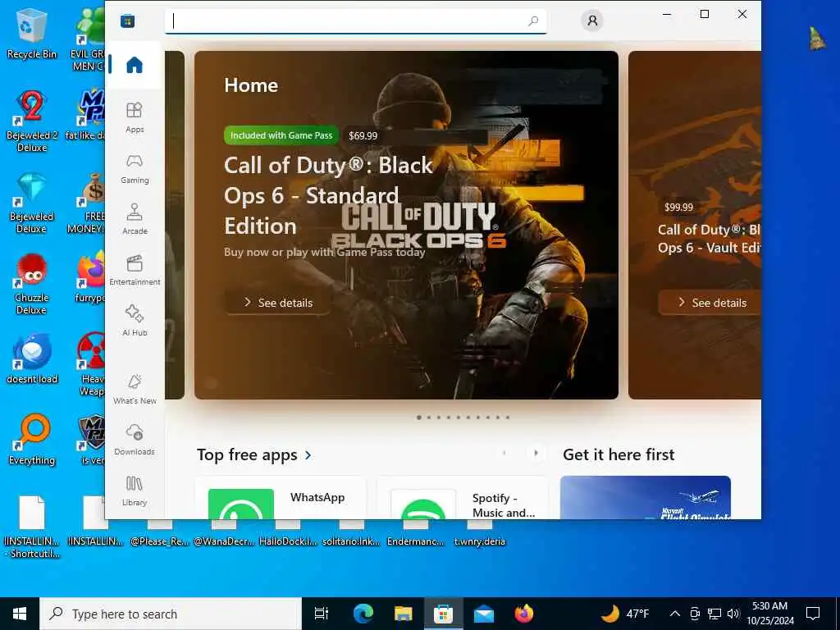See details for Black Ops 6 Vault Edition
The height and width of the screenshot is (630, 840).
point(710,303)
